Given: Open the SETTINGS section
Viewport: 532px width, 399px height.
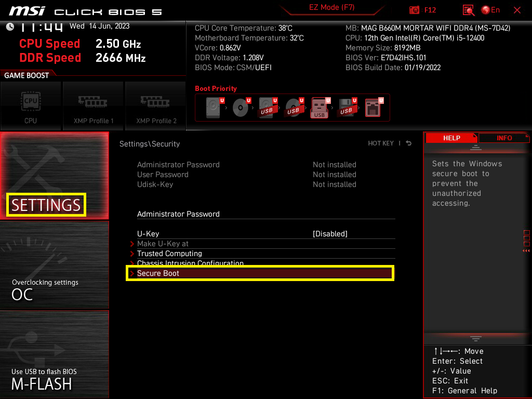Looking at the screenshot, I should (54, 176).
